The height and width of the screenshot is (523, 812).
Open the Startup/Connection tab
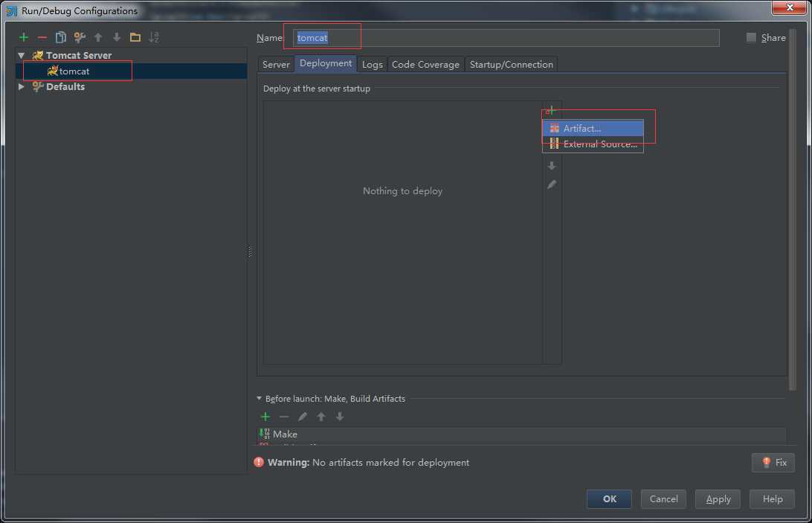pos(511,64)
